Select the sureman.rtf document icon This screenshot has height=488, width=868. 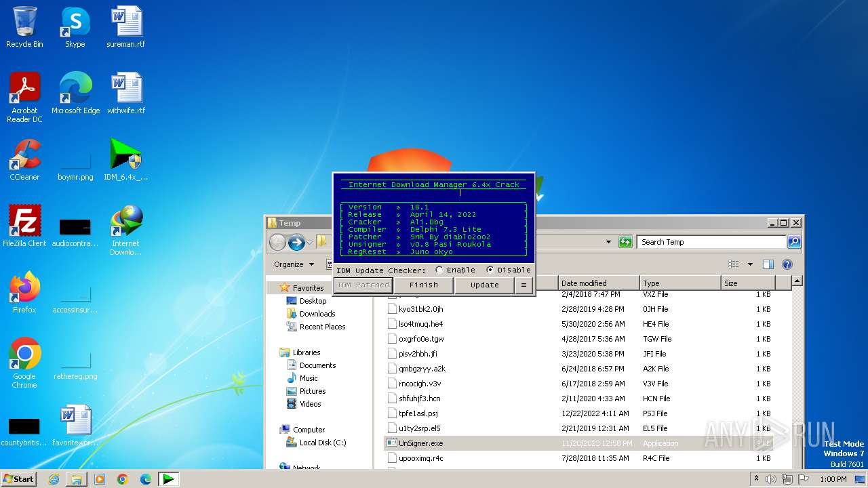click(x=126, y=27)
